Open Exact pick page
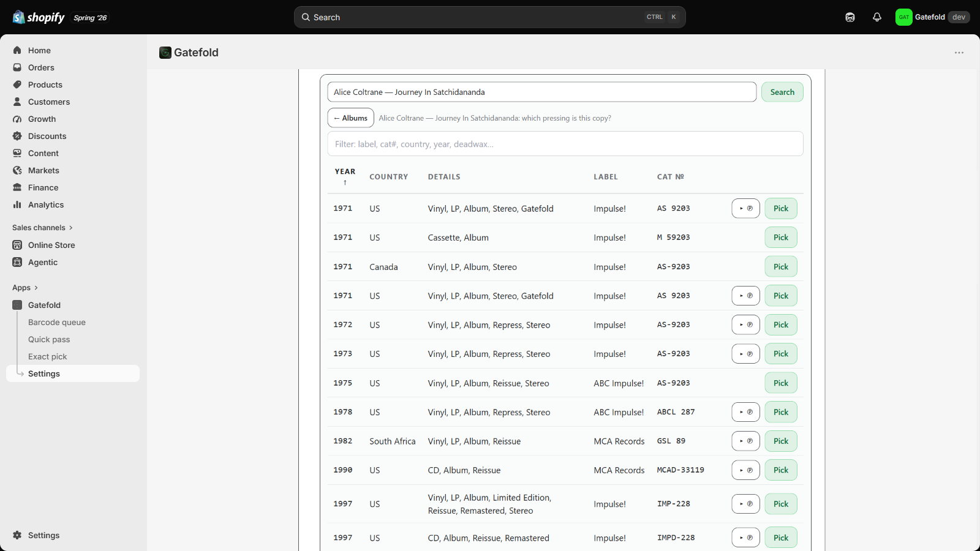 pyautogui.click(x=48, y=356)
